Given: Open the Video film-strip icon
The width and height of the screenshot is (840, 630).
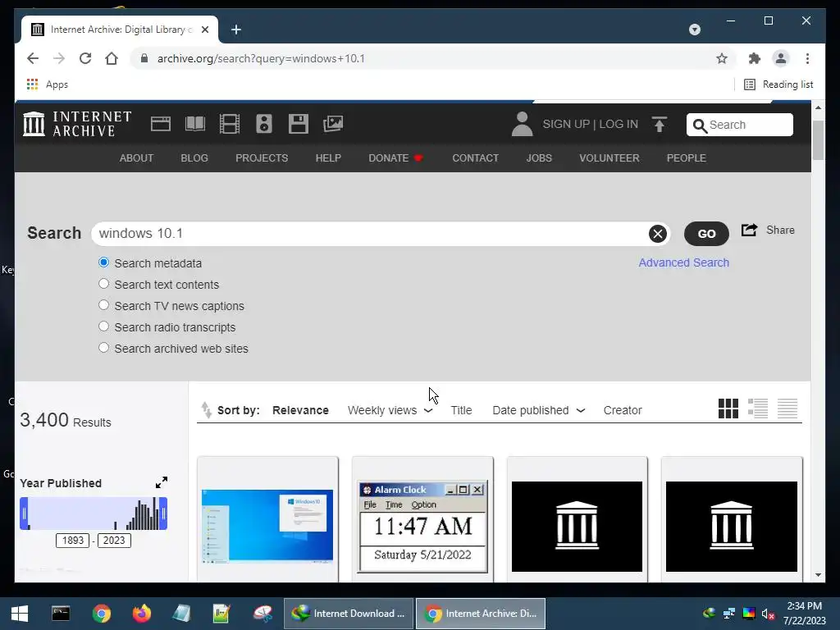Looking at the screenshot, I should (230, 124).
